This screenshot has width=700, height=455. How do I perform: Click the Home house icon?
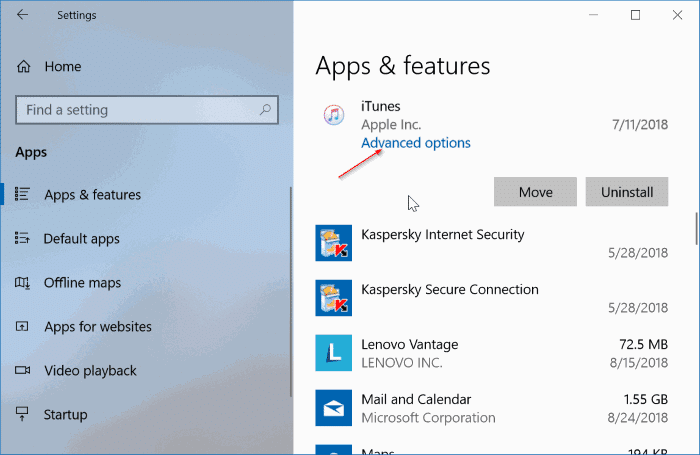tap(24, 67)
